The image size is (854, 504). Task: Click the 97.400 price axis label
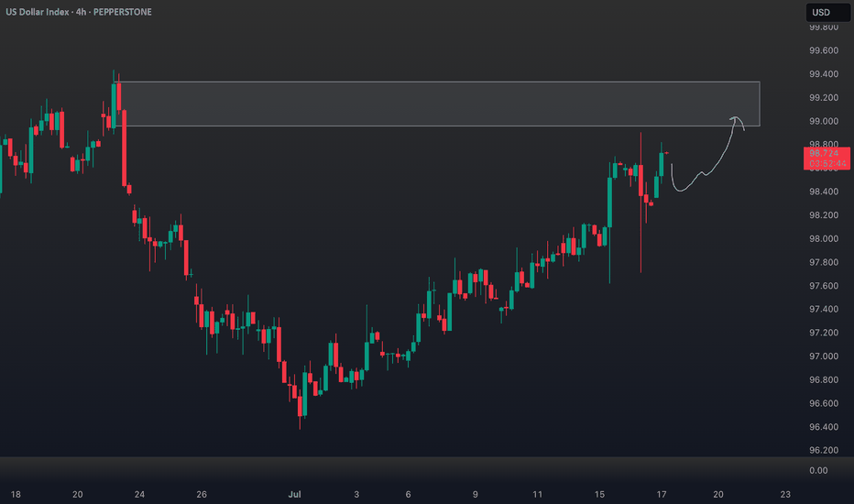coord(824,309)
